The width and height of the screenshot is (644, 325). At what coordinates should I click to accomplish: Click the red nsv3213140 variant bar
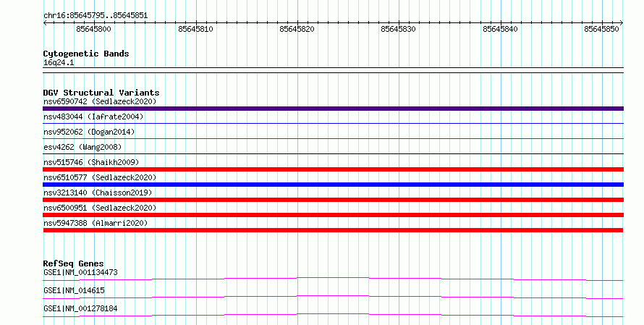[333, 200]
